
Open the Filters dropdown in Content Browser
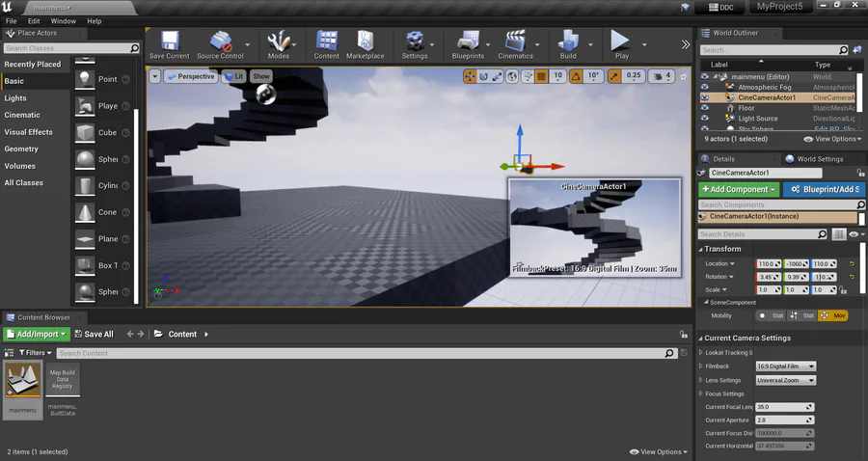tap(36, 353)
